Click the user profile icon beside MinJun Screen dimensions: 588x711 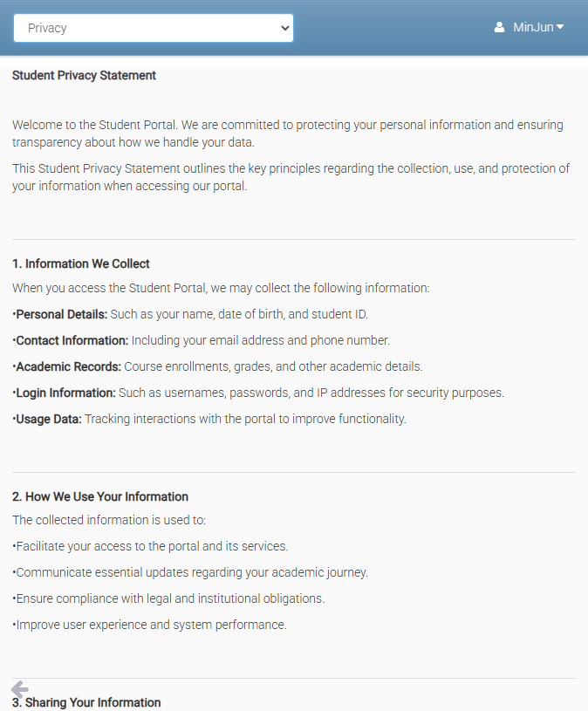[x=499, y=28]
